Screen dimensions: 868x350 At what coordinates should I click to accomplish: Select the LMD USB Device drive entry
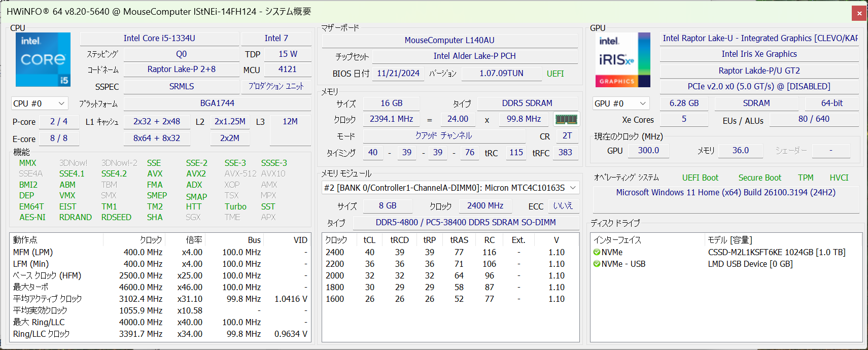750,264
